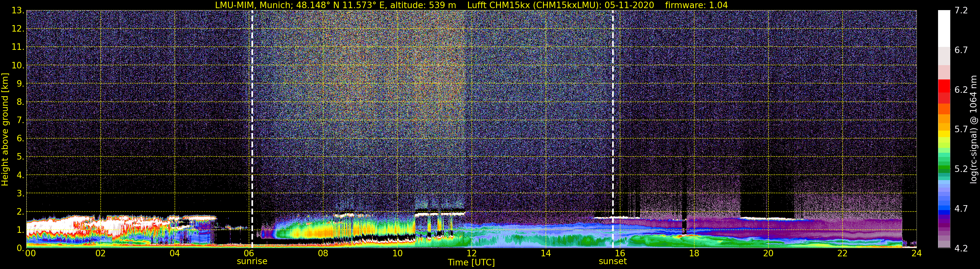The width and height of the screenshot is (980, 269).
Task: Click the time axis tick label '18'
Action: (694, 253)
